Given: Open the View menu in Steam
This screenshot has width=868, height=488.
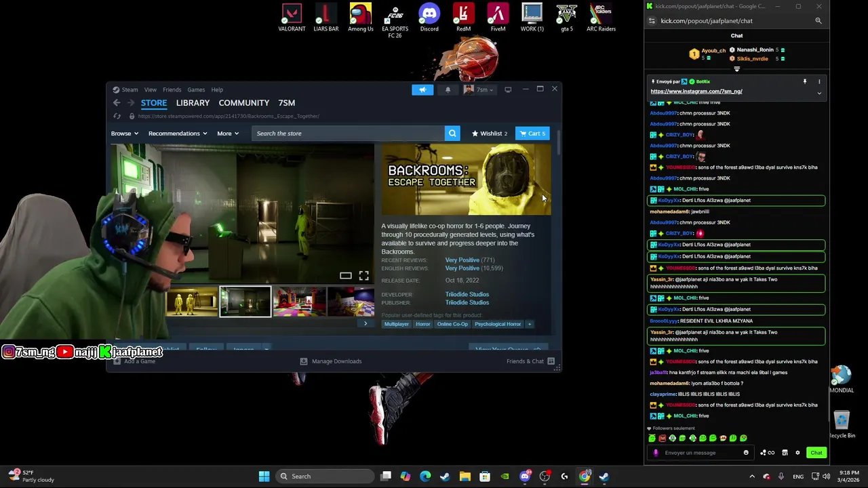Looking at the screenshot, I should pos(150,89).
